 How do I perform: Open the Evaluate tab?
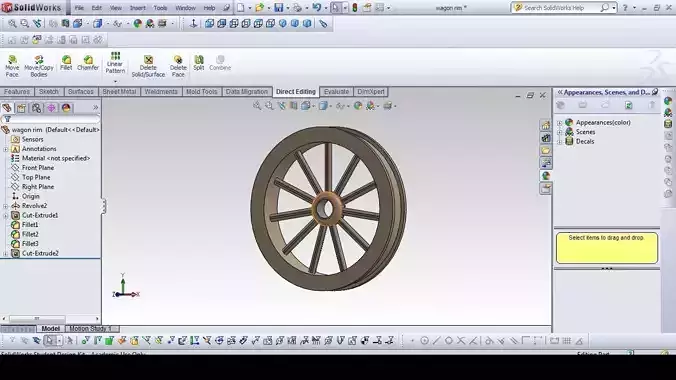336,91
